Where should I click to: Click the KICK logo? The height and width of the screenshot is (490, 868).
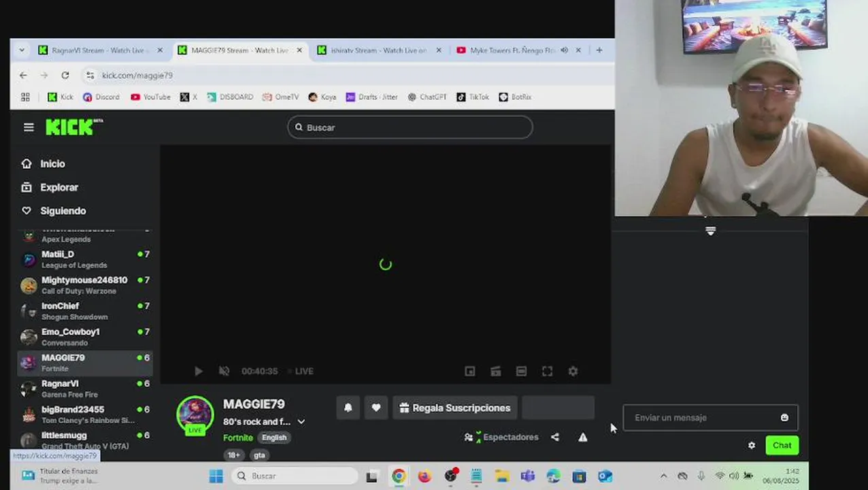point(73,127)
